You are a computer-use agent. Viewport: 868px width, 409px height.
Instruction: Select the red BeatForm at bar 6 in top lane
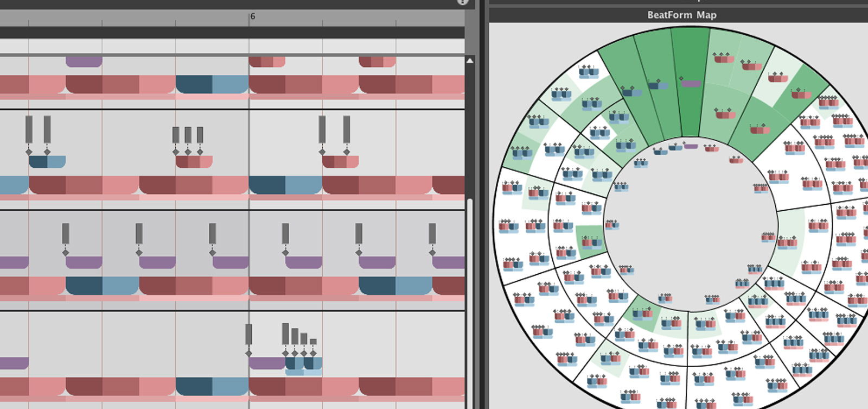coord(267,61)
